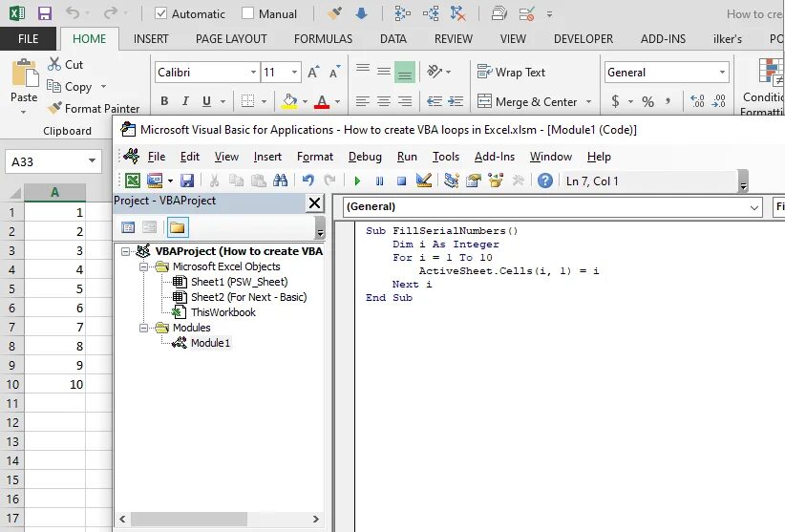This screenshot has height=532, width=785.
Task: Click the View Microsoft Excel icon in VBA toolbar
Action: coord(132,181)
